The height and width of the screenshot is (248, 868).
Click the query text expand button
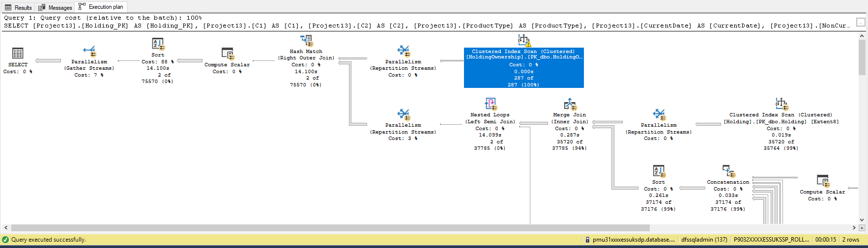tap(861, 22)
